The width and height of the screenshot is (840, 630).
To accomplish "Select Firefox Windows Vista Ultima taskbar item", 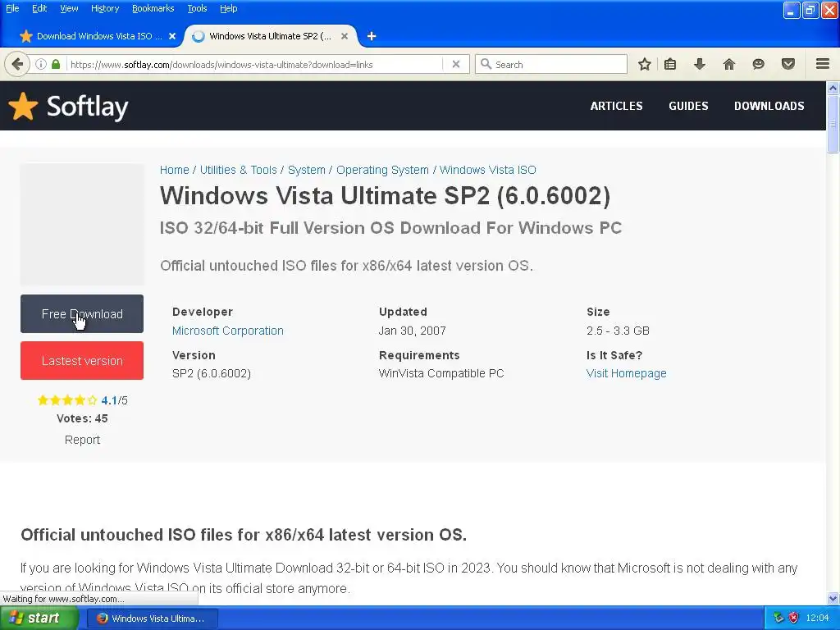I will (x=152, y=619).
